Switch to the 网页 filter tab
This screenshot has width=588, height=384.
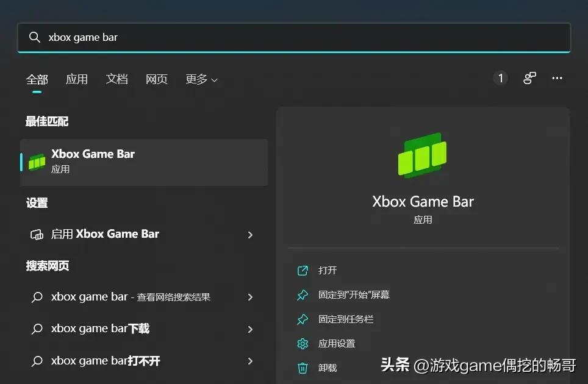pyautogui.click(x=156, y=79)
